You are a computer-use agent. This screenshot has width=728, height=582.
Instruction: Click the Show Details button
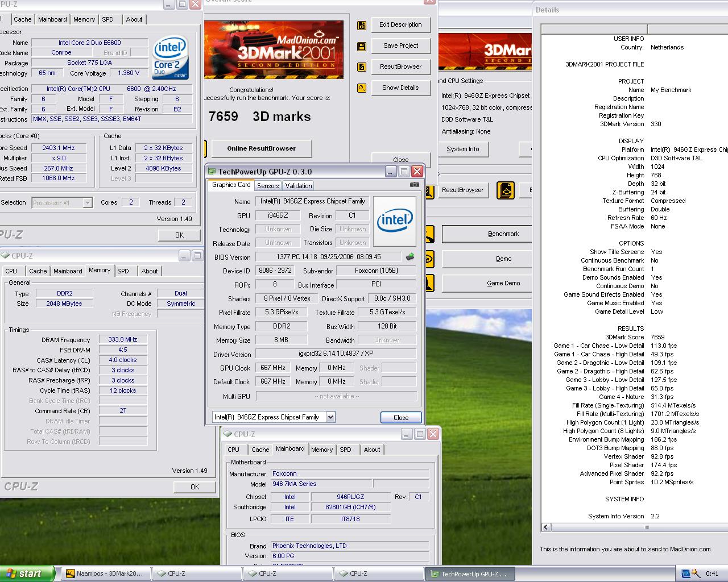(x=400, y=88)
